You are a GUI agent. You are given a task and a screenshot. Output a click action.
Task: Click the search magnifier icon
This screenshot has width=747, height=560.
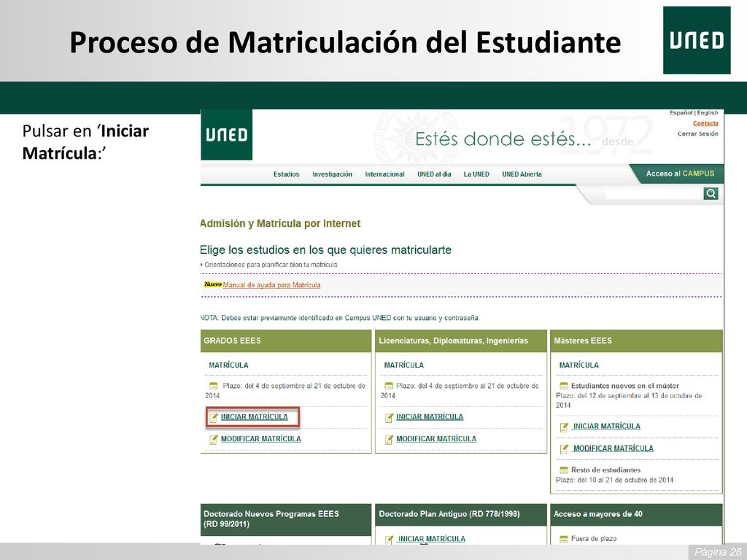[x=711, y=193]
